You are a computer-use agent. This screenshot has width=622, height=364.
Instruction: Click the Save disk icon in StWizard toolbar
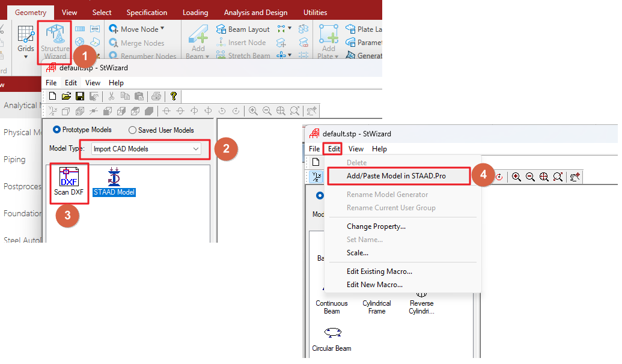[80, 96]
